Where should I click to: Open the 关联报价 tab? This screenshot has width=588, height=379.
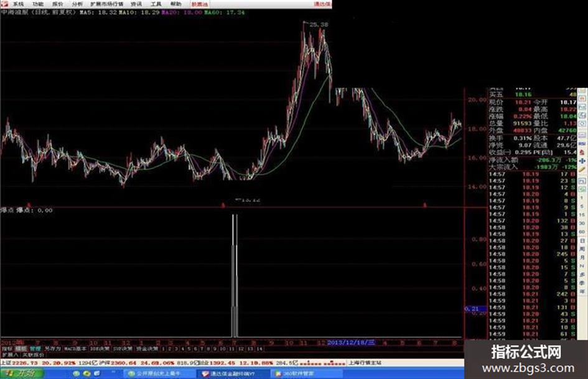tap(33, 355)
